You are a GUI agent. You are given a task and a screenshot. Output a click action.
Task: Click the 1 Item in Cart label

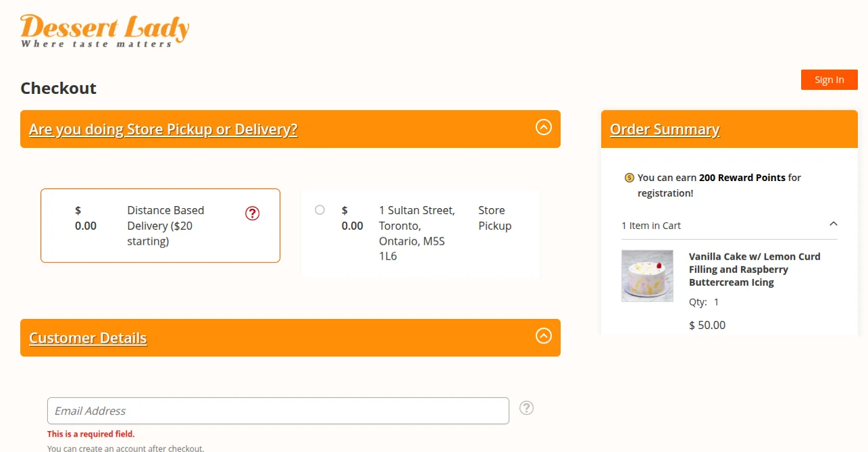point(651,226)
